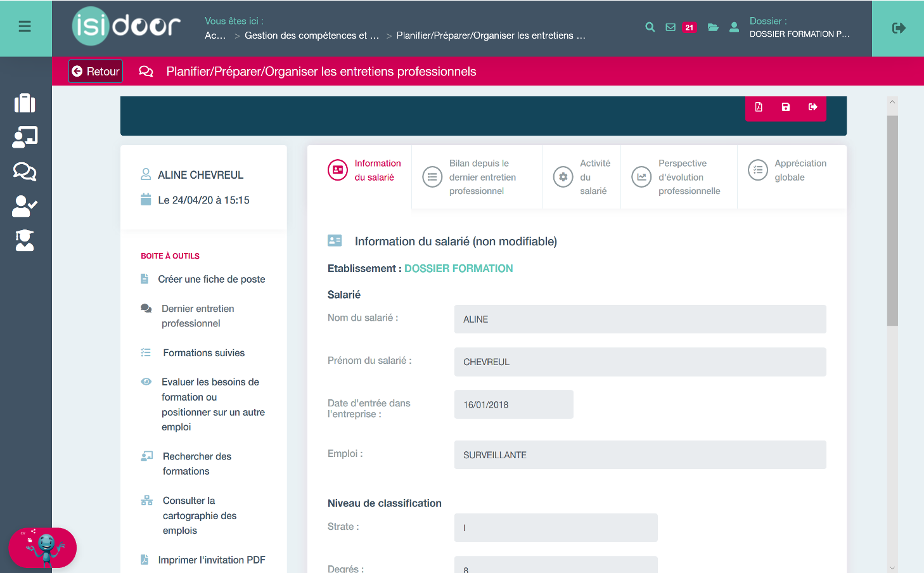Open Formations suivies from toolbox
Image resolution: width=924 pixels, height=573 pixels.
203,353
